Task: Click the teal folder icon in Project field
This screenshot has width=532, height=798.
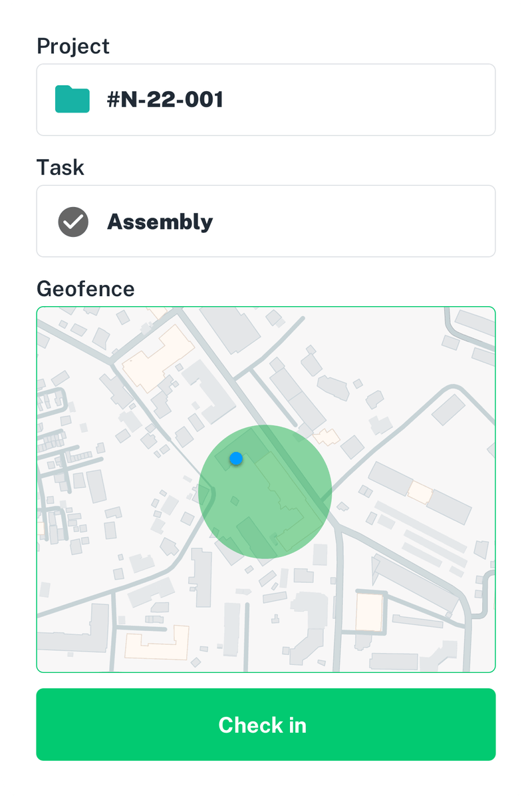Action: point(72,99)
